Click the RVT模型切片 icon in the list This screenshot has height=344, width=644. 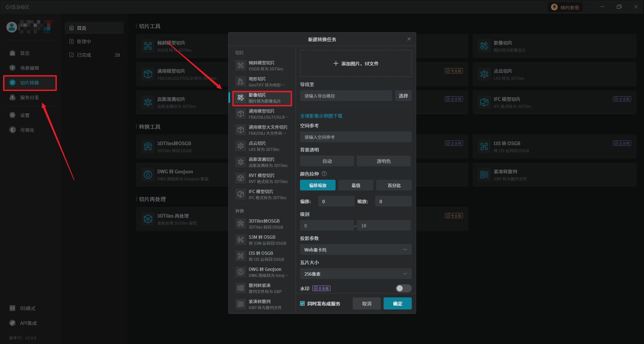point(241,178)
